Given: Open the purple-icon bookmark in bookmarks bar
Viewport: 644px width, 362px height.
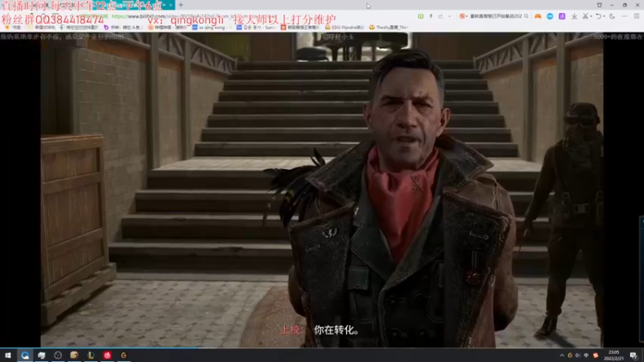Looking at the screenshot, I should point(122,27).
